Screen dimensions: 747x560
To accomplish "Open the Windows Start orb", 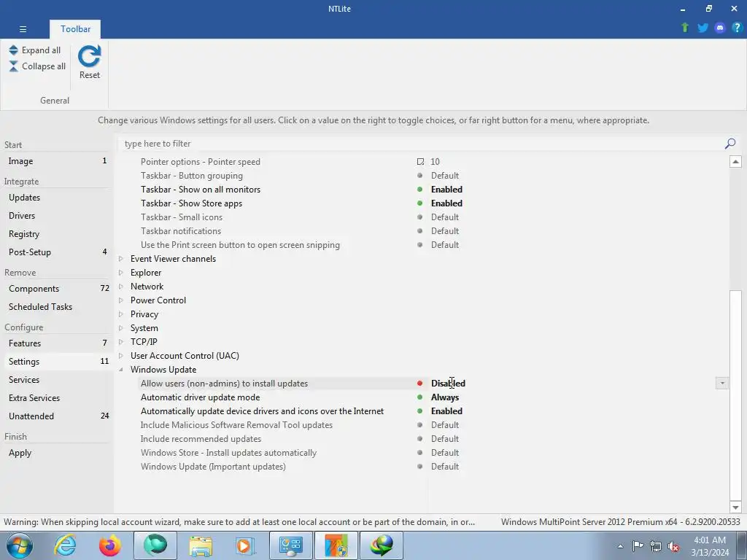I will (20, 545).
